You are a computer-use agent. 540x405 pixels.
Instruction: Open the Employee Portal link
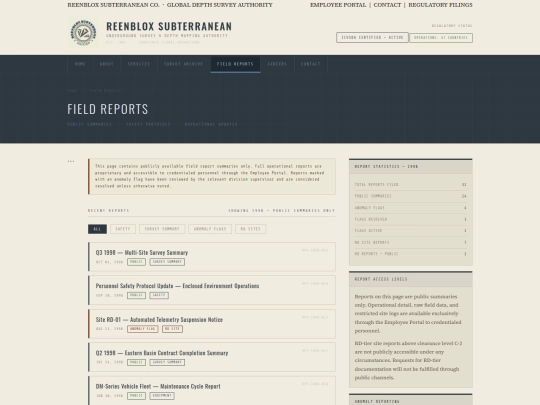[338, 5]
